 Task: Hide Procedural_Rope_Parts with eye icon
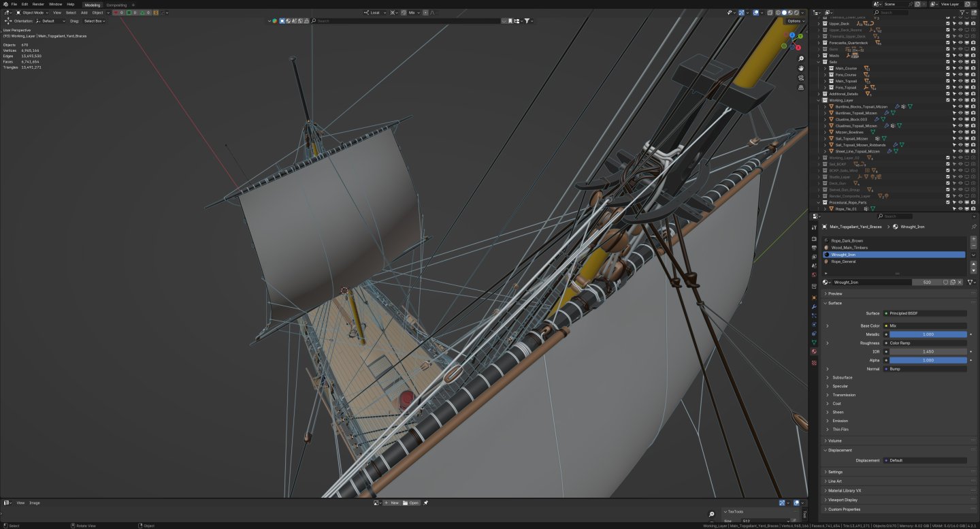[x=960, y=202]
